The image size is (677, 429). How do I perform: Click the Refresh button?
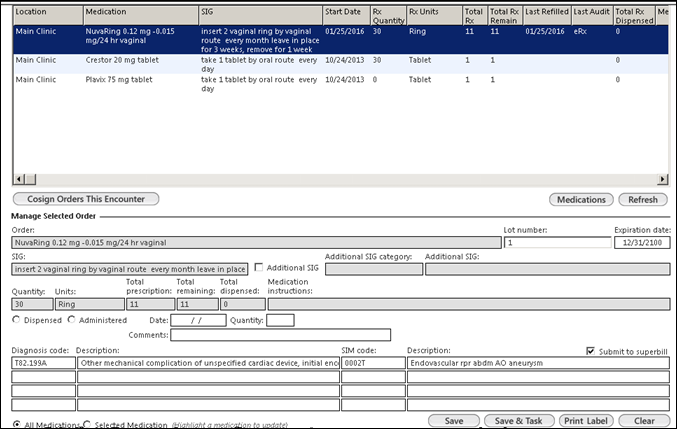(x=643, y=199)
